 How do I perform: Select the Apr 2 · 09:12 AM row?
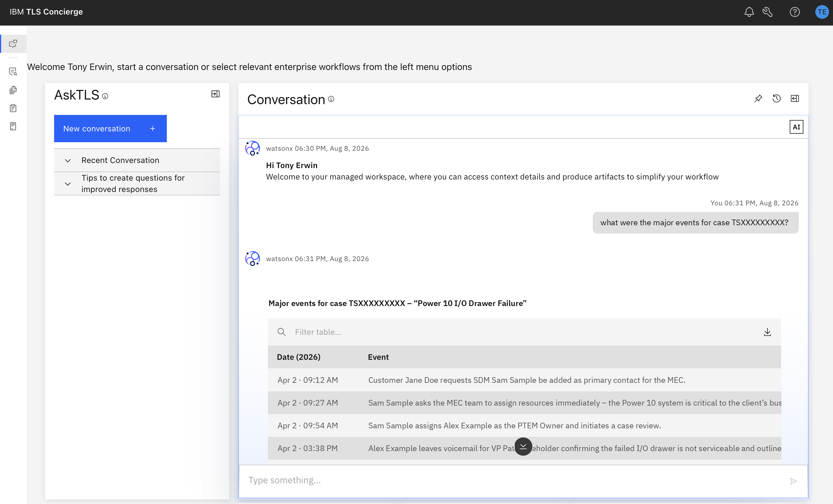click(x=524, y=380)
